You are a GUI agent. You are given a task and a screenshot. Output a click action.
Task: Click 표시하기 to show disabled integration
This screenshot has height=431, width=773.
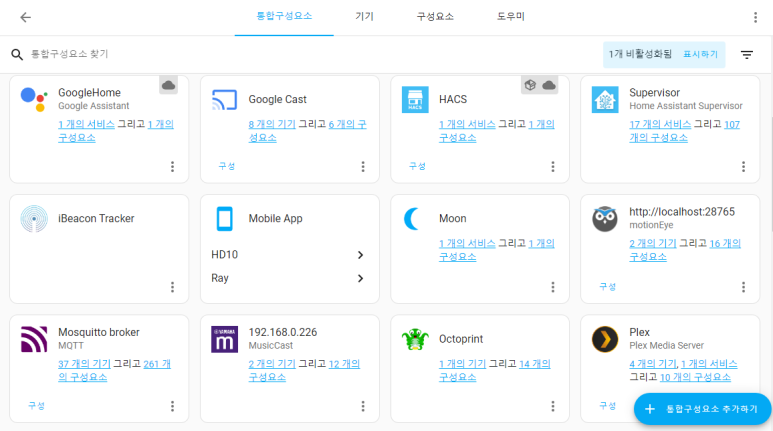tap(700, 54)
